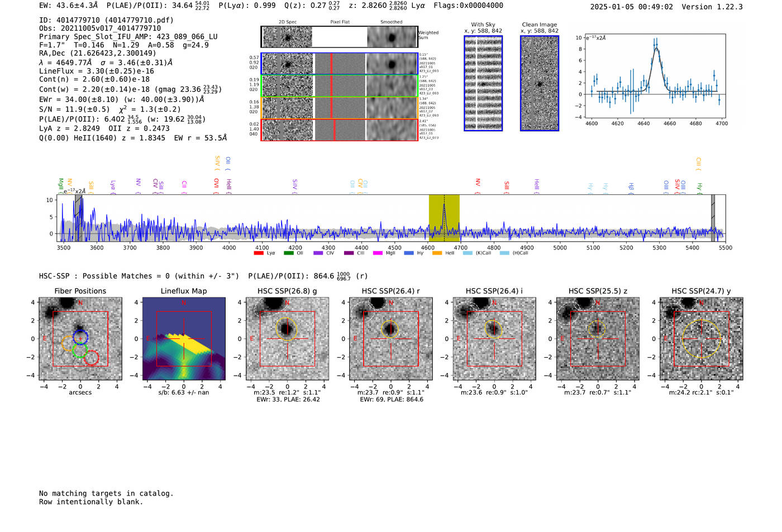Click the "Pixel Flat" column header
This screenshot has width=782, height=532.
coord(340,22)
